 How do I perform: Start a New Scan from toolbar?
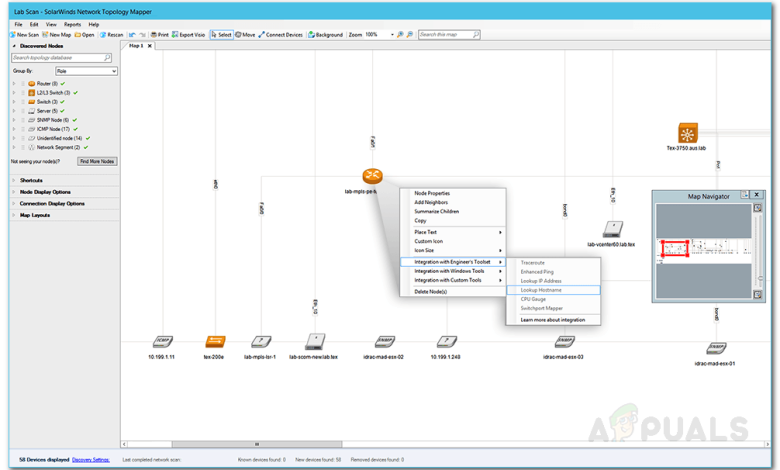click(24, 35)
